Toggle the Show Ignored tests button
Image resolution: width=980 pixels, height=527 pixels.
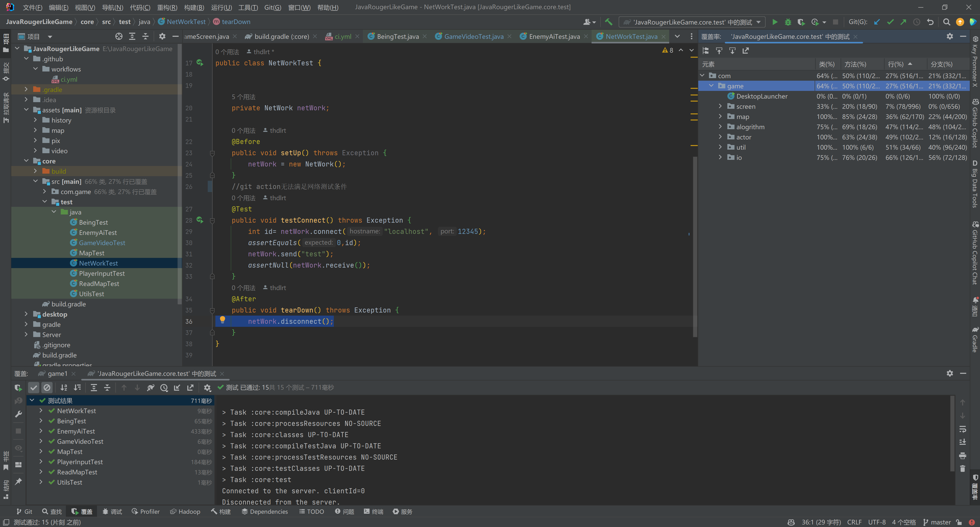coord(47,388)
